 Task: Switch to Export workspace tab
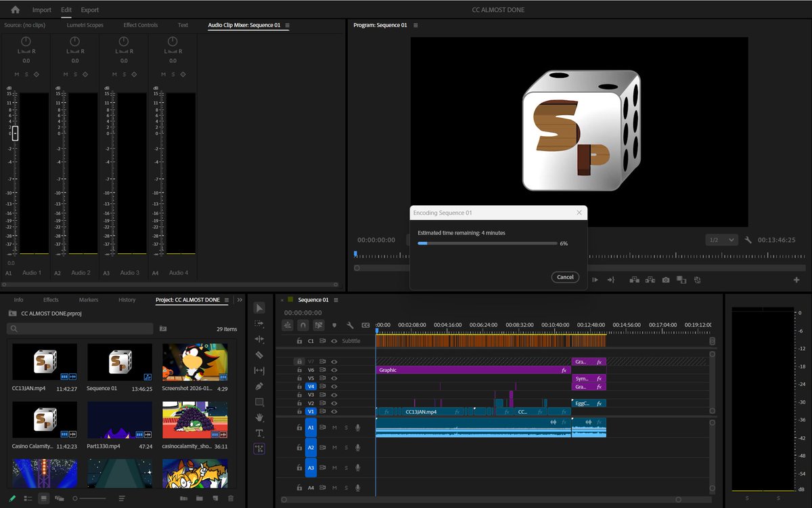point(89,10)
